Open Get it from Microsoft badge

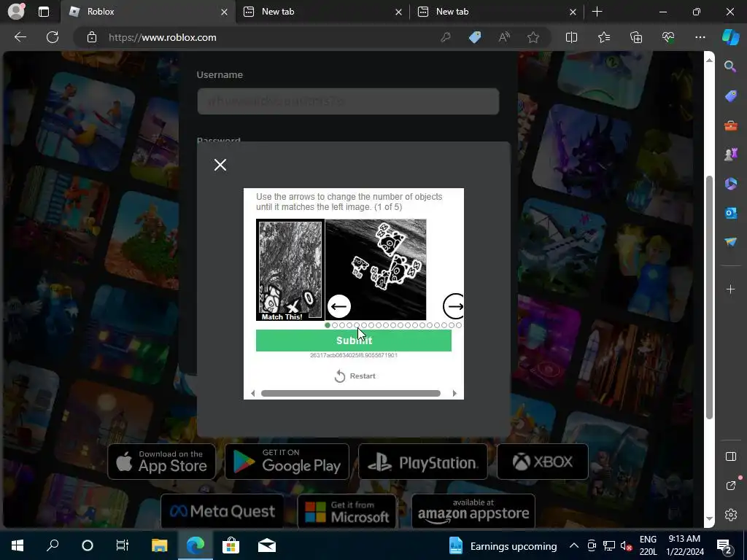(347, 511)
